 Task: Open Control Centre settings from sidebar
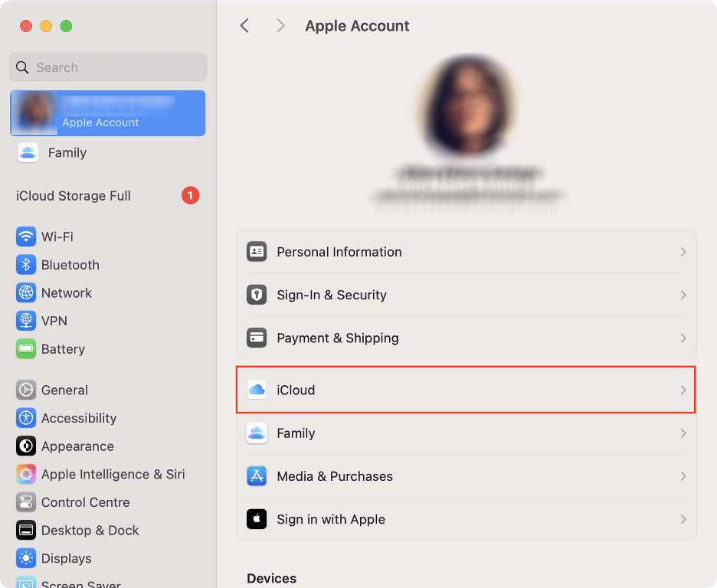coord(25,502)
